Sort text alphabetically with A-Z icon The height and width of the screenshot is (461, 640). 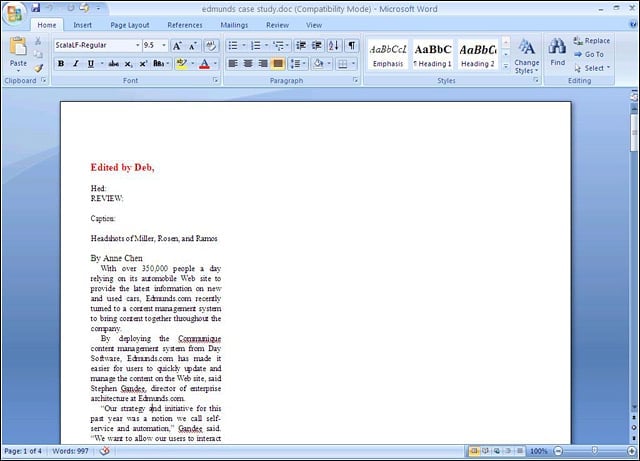[333, 45]
